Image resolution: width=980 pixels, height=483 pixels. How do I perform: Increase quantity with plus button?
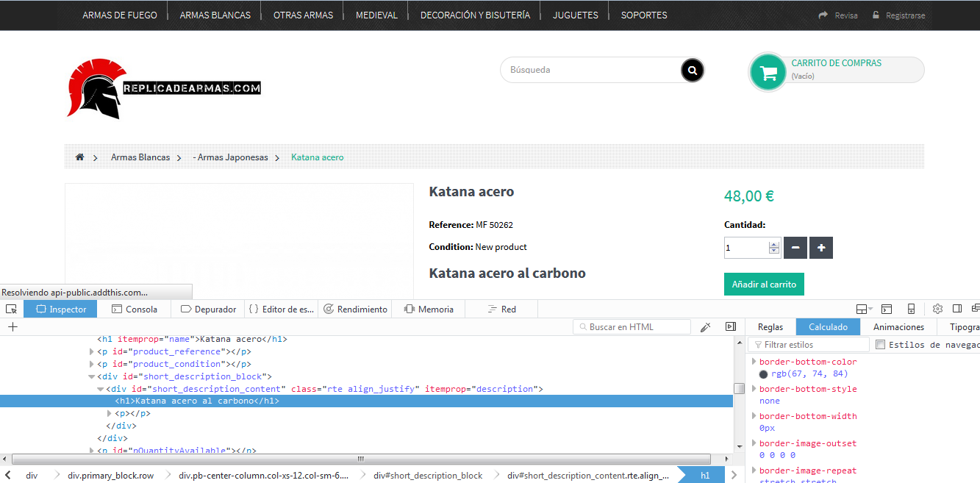(821, 248)
